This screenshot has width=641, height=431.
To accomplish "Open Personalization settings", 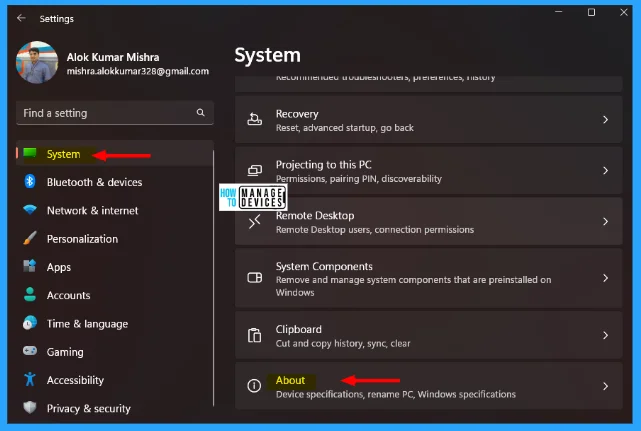I will (x=82, y=239).
